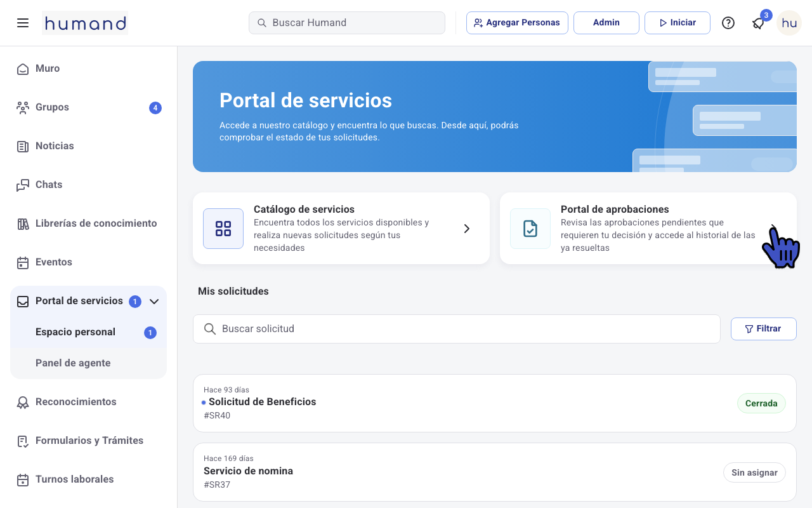Click the Librerías de conocimiento books icon
Viewport: 812px width, 508px height.
coord(23,224)
